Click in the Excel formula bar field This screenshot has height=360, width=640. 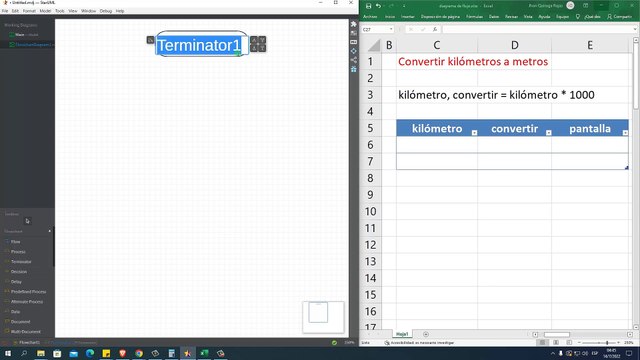537,29
